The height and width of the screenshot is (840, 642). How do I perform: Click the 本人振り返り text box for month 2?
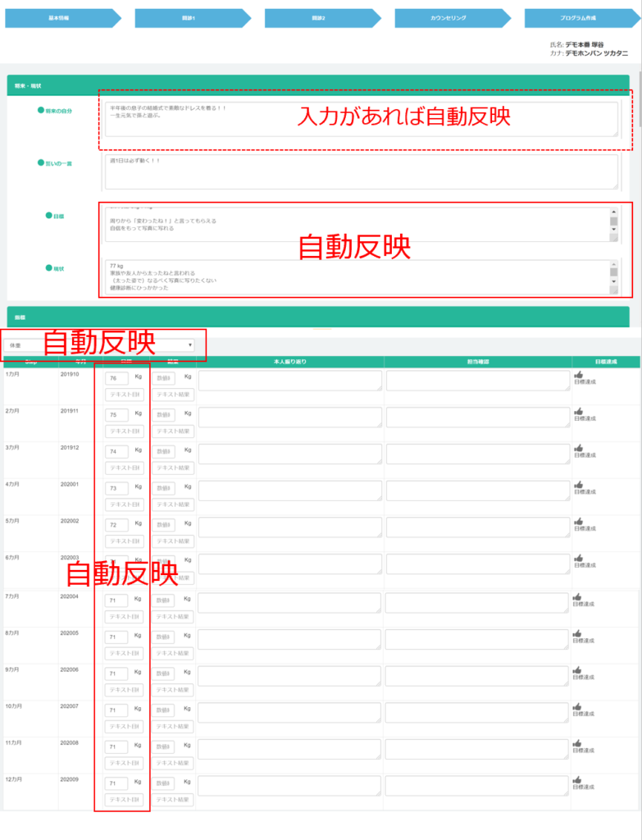pyautogui.click(x=290, y=418)
